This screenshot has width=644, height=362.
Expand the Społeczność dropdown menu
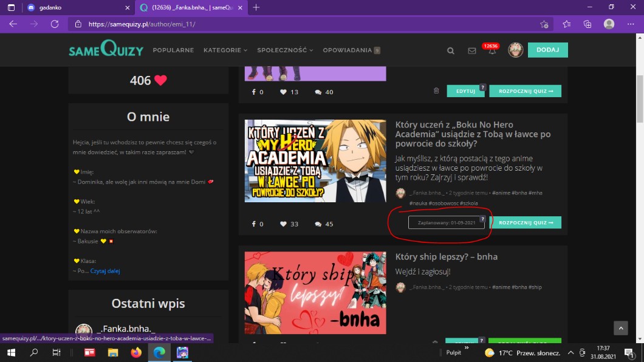click(x=285, y=50)
